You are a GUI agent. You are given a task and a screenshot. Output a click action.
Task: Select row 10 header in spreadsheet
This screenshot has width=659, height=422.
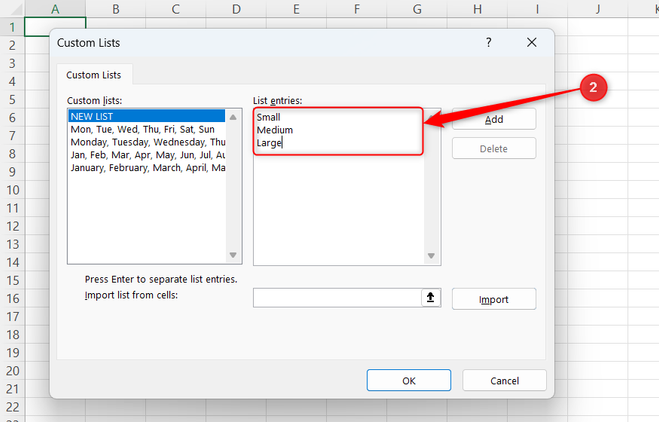(x=12, y=190)
